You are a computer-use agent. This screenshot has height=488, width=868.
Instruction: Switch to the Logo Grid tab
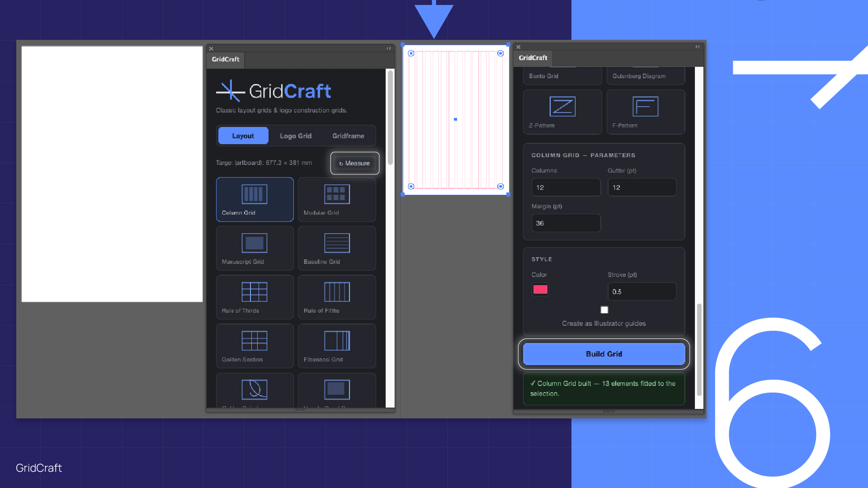[296, 136]
